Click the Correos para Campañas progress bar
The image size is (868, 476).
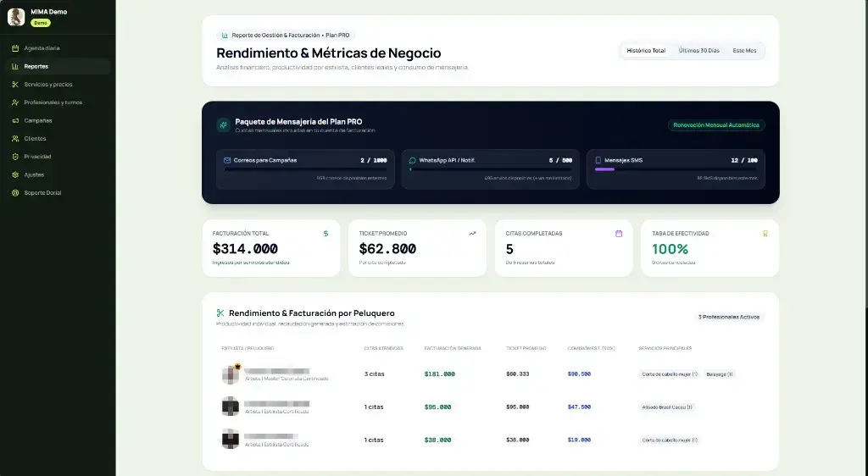point(305,169)
